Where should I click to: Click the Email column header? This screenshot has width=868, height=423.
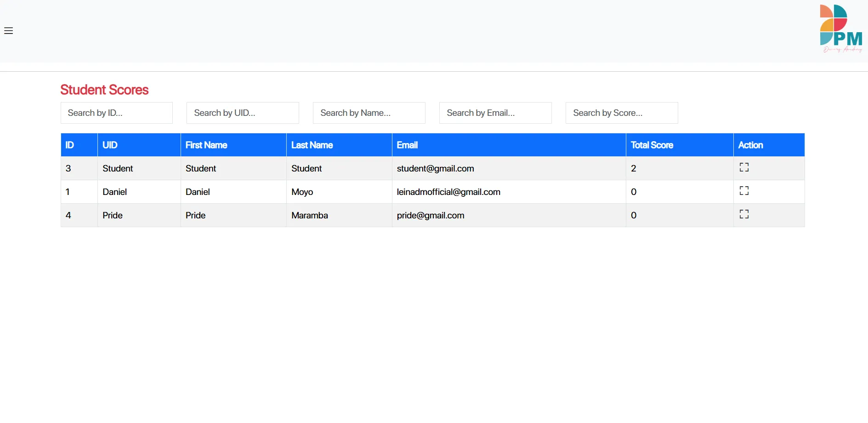pyautogui.click(x=407, y=145)
